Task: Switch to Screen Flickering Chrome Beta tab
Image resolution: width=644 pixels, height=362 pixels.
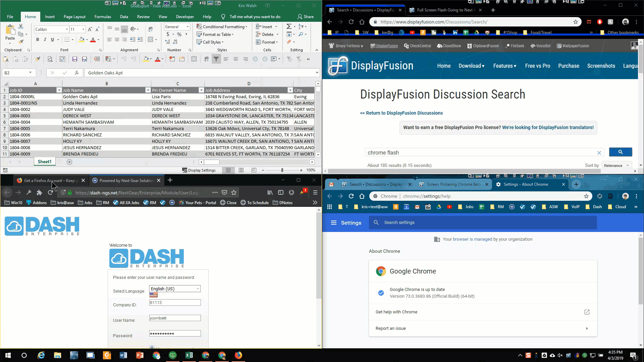Action: coord(453,184)
